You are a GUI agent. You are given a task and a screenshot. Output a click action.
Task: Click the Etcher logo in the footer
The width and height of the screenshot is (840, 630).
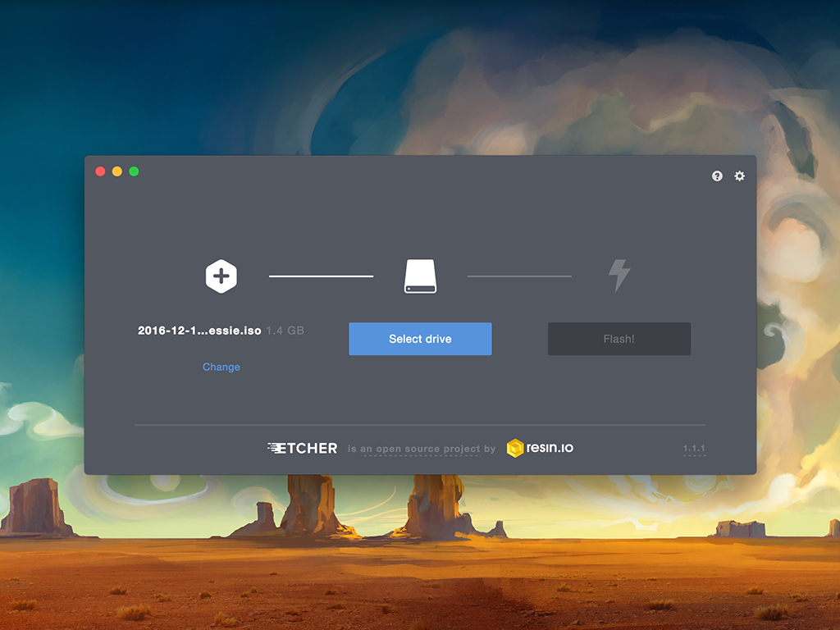[303, 448]
